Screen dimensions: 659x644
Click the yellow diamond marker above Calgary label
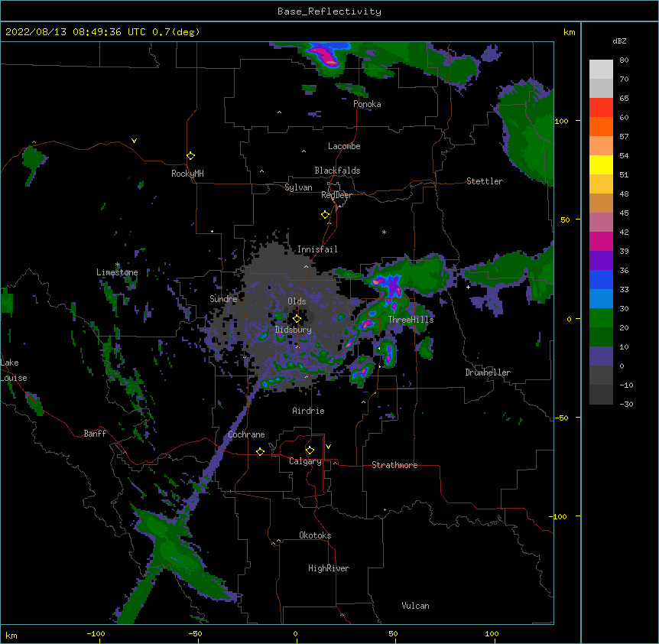(x=310, y=450)
